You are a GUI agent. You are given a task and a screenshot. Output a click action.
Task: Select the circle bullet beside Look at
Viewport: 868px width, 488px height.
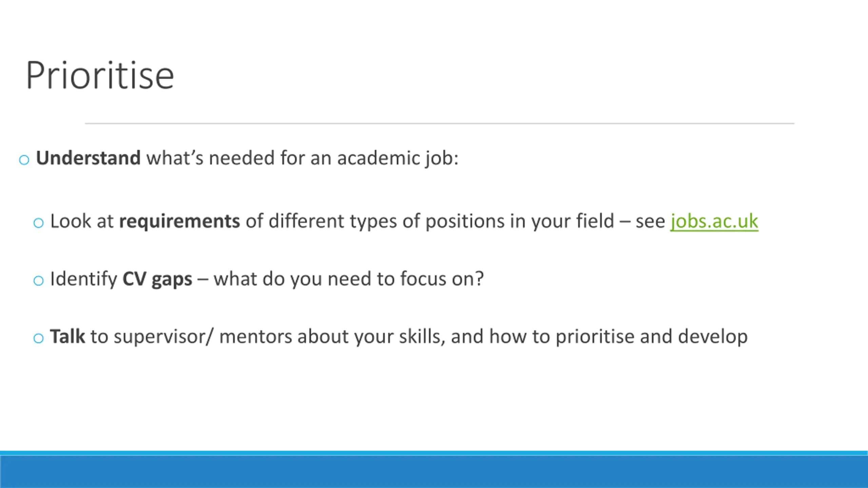tap(39, 223)
